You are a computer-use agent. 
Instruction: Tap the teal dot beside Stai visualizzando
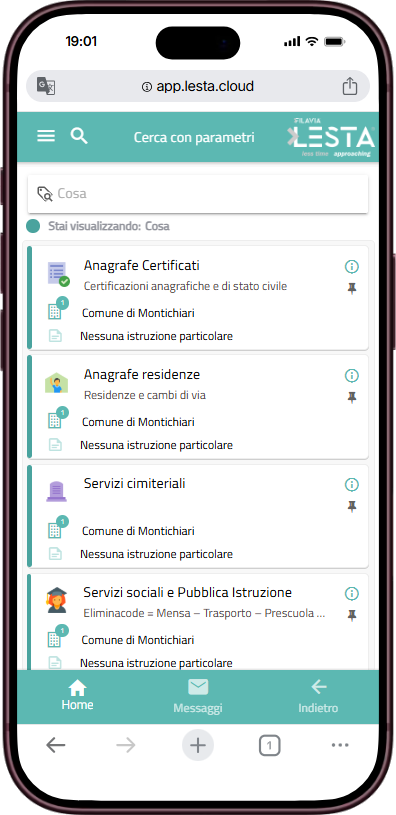(x=33, y=227)
